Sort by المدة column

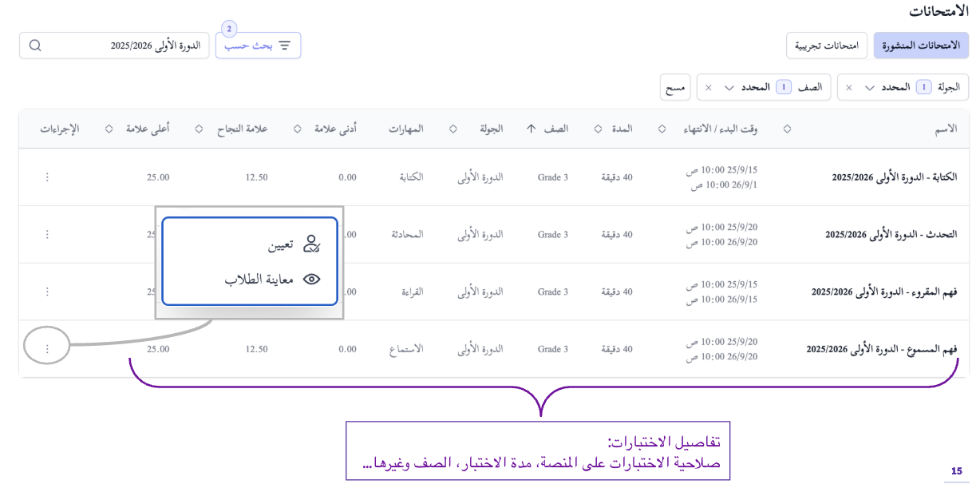pyautogui.click(x=598, y=129)
